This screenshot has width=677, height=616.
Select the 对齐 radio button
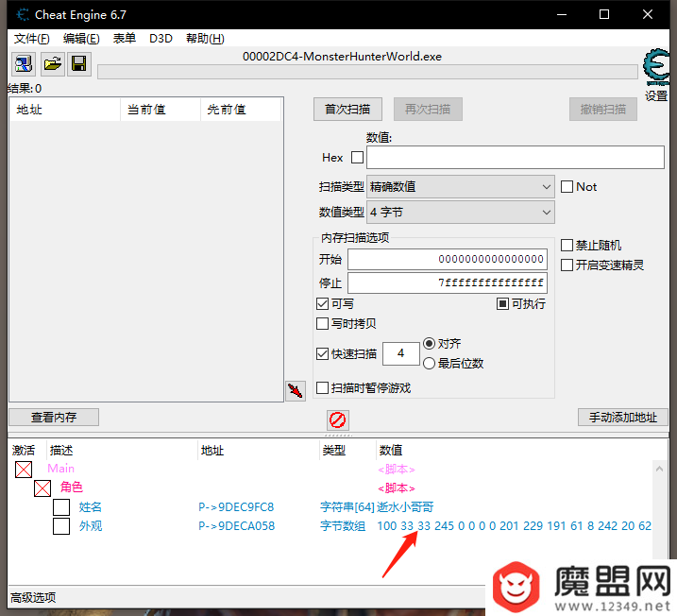click(429, 343)
